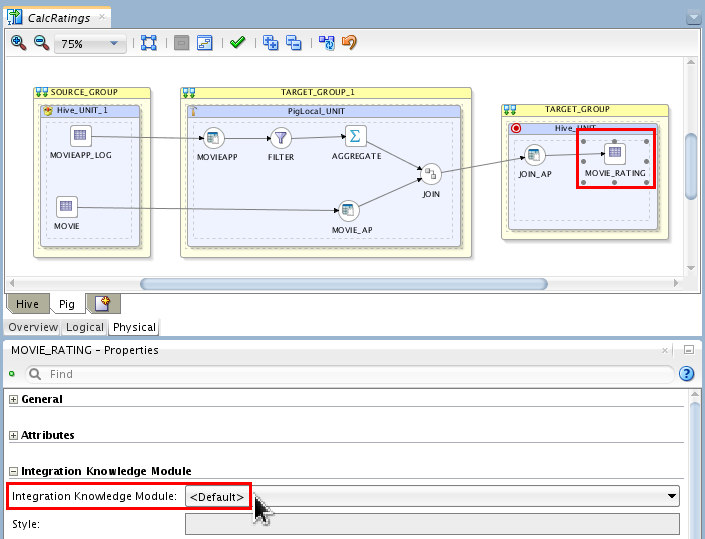Close the MOVIE_RATING Properties panel
This screenshot has width=705, height=539.
click(x=665, y=350)
